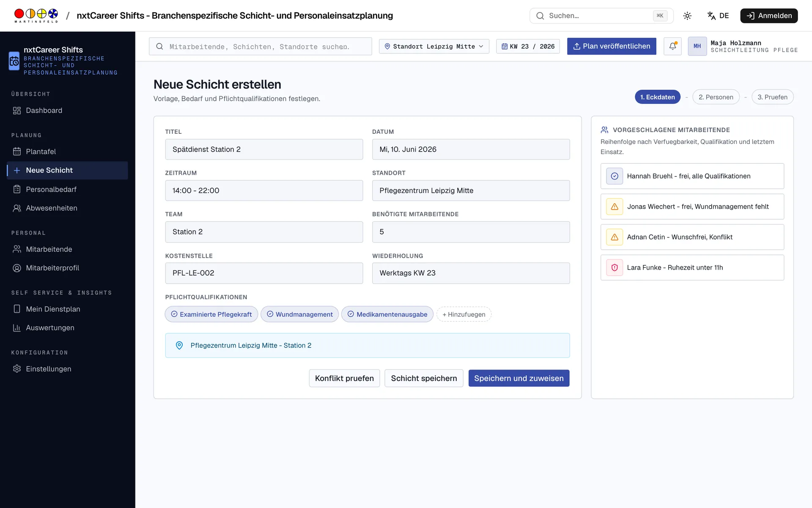Image resolution: width=812 pixels, height=508 pixels.
Task: Click the MH user avatar
Action: click(x=697, y=46)
